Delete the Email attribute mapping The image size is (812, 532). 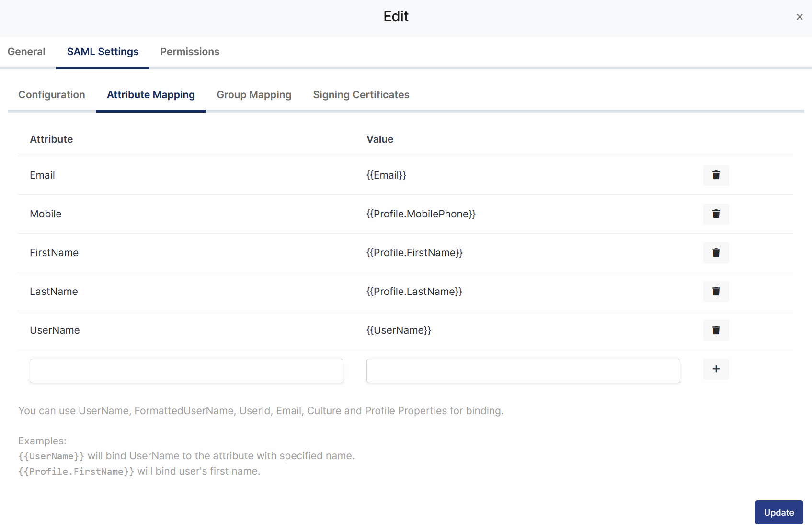[716, 175]
